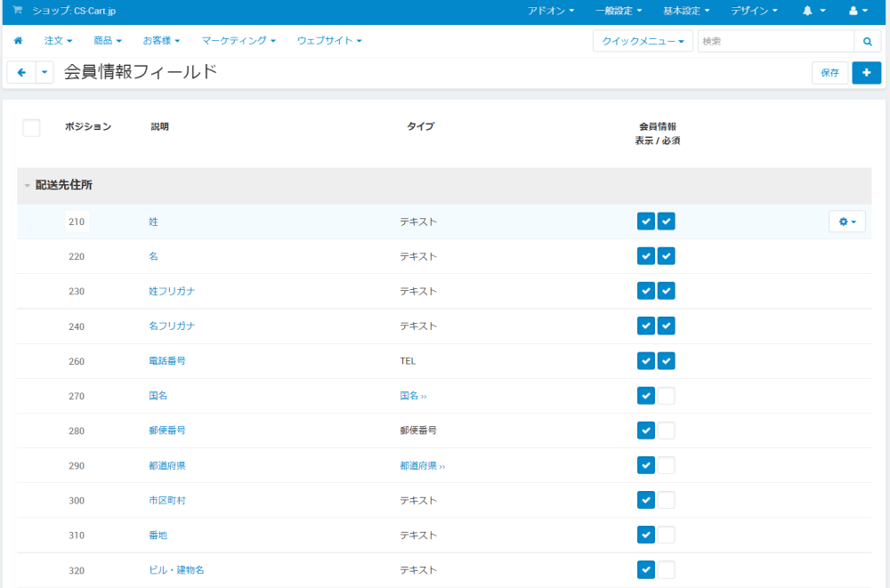Open the user account menu
890x588 pixels.
pyautogui.click(x=858, y=11)
